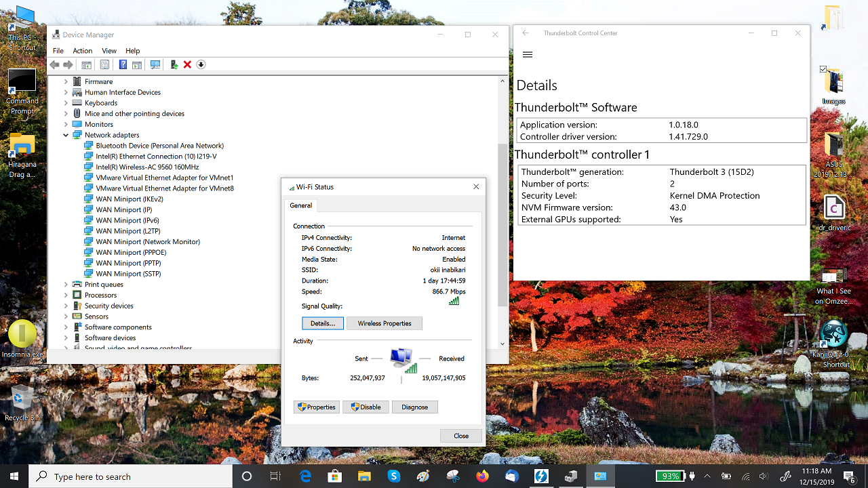
Task: Expand Mice and other pointing devices node
Action: 66,114
